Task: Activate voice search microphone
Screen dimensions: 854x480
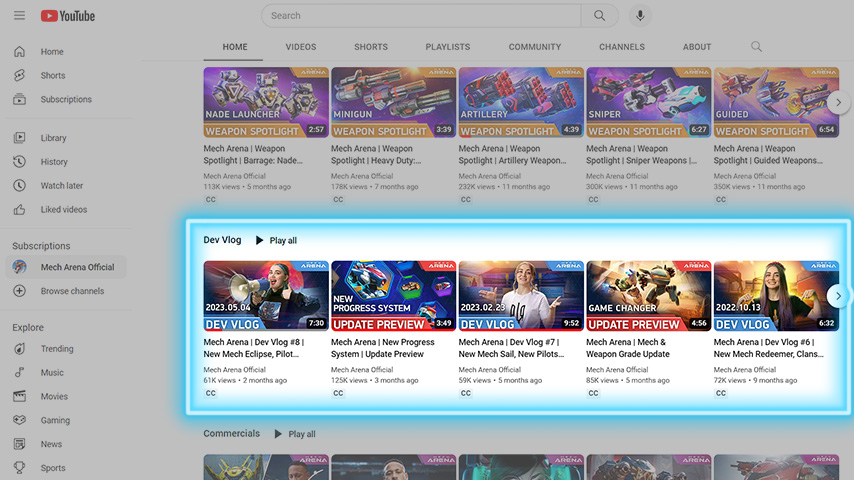Action: click(640, 16)
